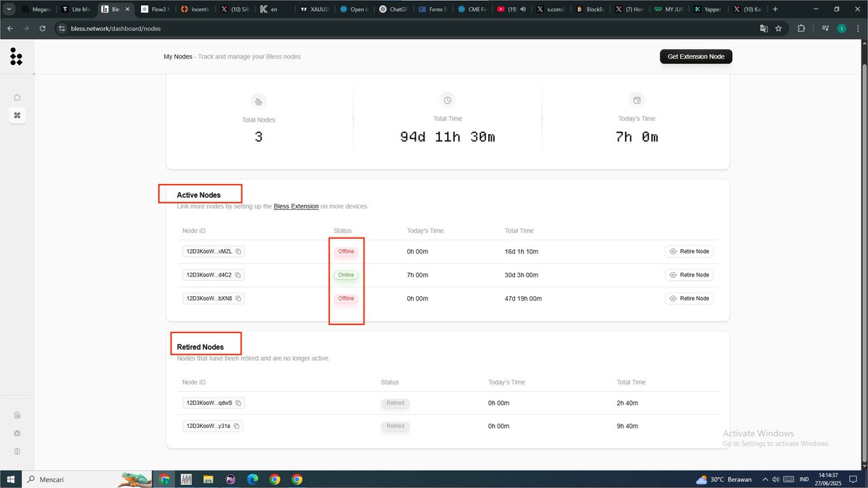Click the Total Time clock icon
Image resolution: width=868 pixels, height=488 pixels.
click(448, 100)
